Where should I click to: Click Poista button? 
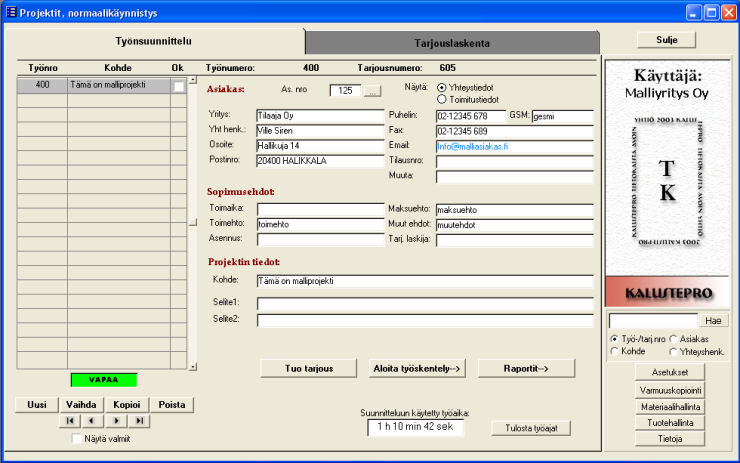point(172,405)
